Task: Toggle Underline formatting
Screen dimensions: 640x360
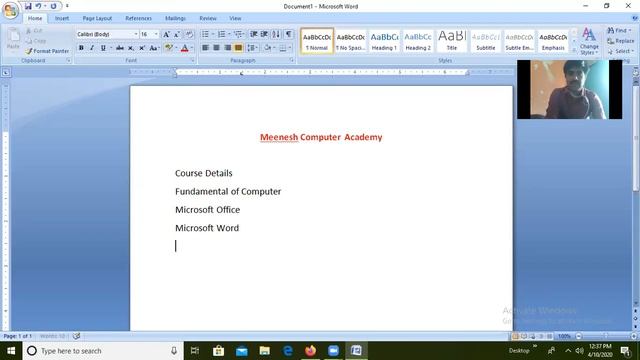Action: tap(103, 48)
